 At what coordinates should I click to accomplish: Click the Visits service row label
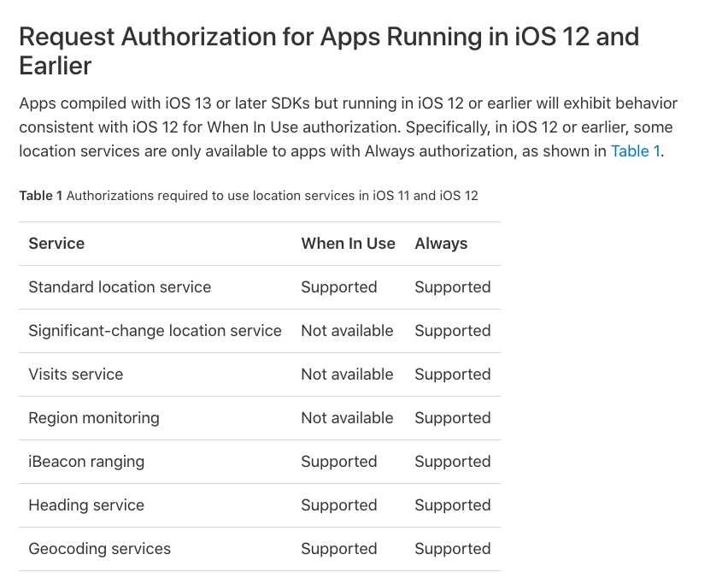click(x=76, y=375)
